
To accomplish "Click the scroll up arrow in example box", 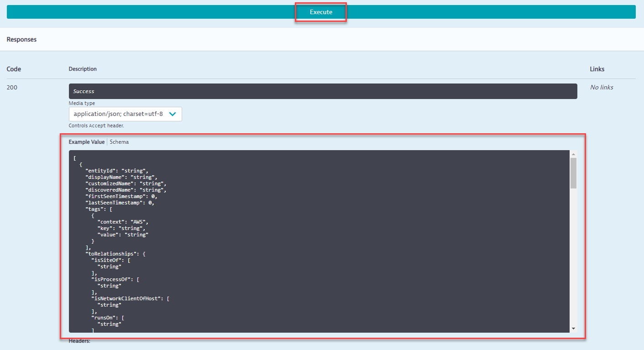I will point(573,154).
